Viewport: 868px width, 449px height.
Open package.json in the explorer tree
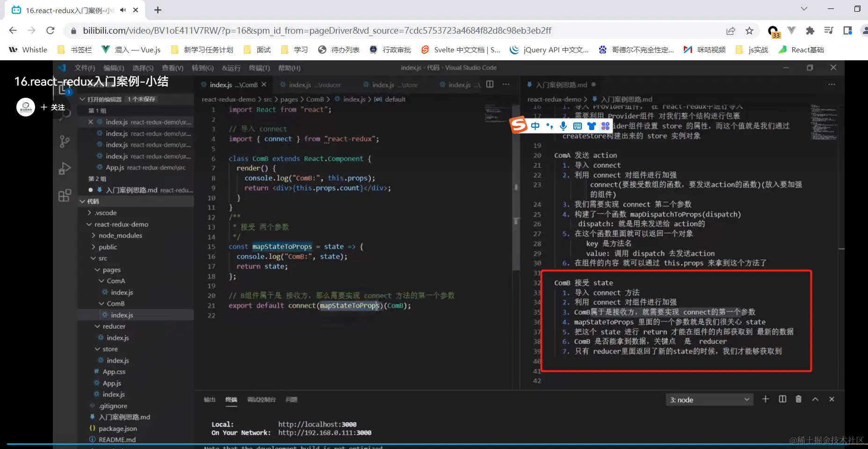click(117, 428)
